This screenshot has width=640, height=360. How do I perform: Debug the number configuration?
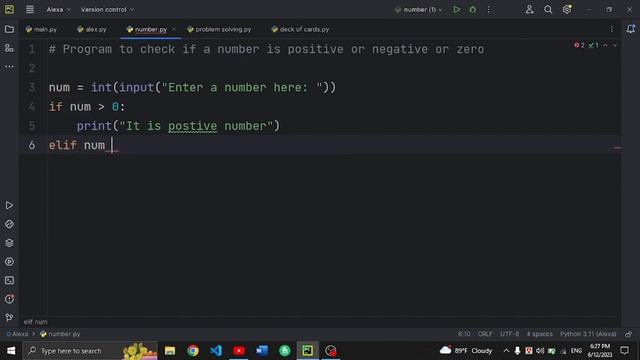(473, 9)
